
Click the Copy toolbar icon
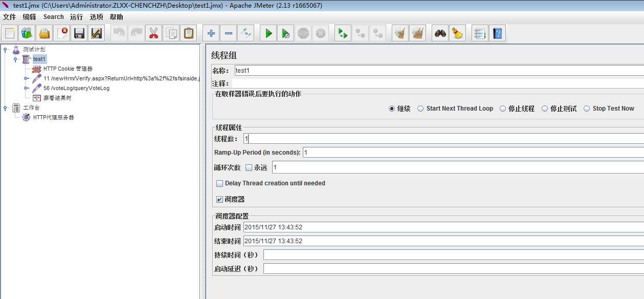(x=171, y=34)
